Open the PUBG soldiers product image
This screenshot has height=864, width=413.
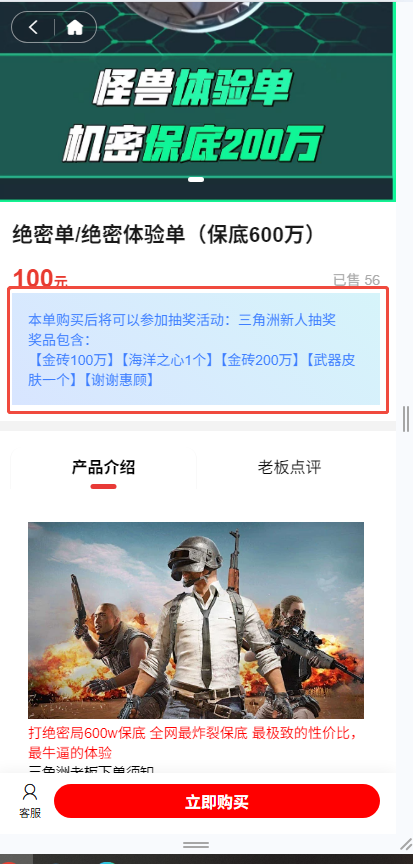[x=196, y=620]
